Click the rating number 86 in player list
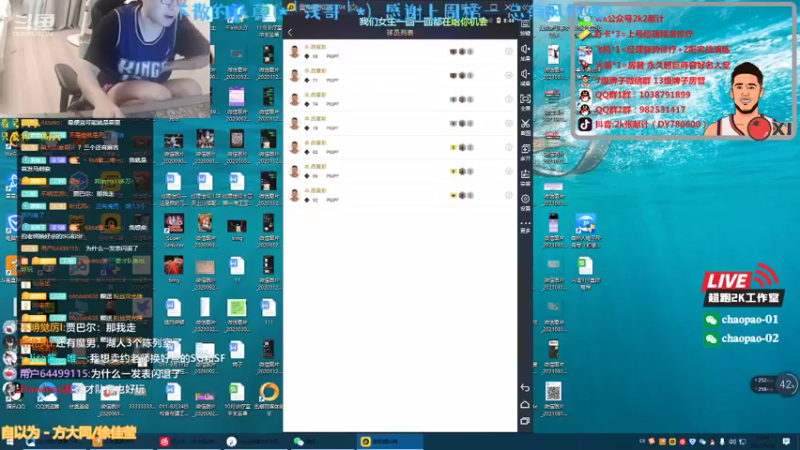Screen dimensions: 800x450 point(315,177)
